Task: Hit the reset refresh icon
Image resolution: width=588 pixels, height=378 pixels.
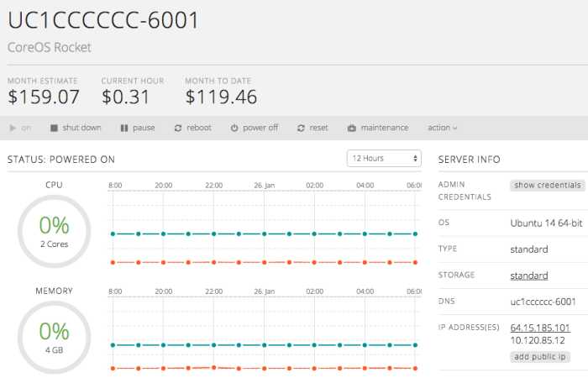Action: tap(299, 128)
